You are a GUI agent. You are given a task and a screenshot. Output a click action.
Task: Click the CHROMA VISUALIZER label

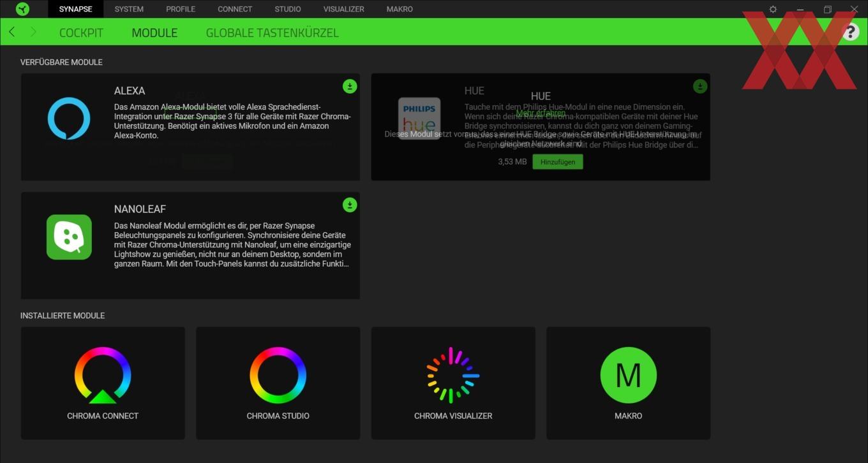[x=453, y=416]
